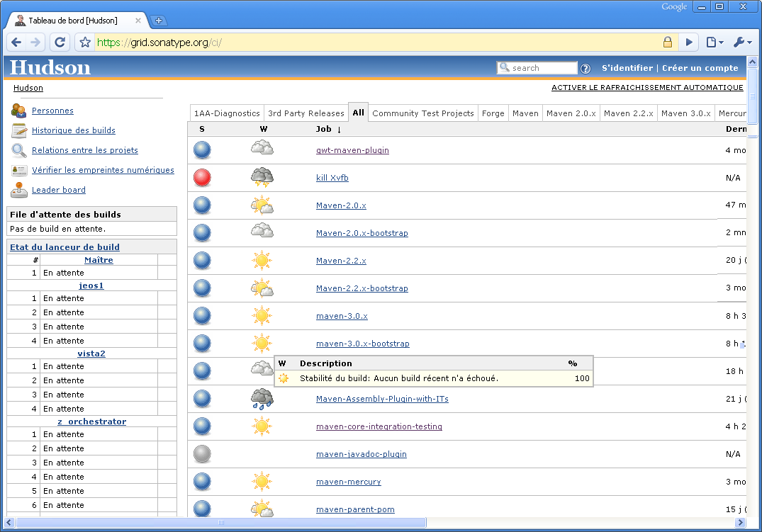This screenshot has height=532, width=762.
Task: Click the Personnes people icon in sidebar
Action: pos(19,111)
